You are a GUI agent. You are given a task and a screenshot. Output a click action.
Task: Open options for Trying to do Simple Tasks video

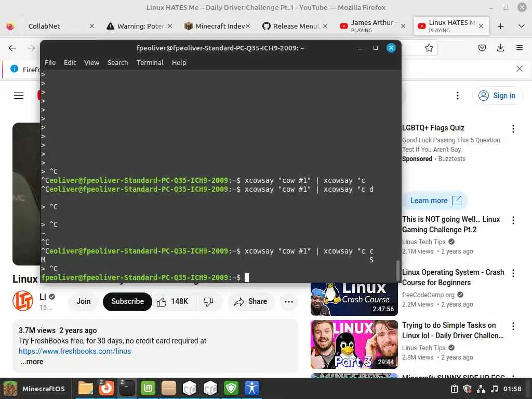click(513, 326)
